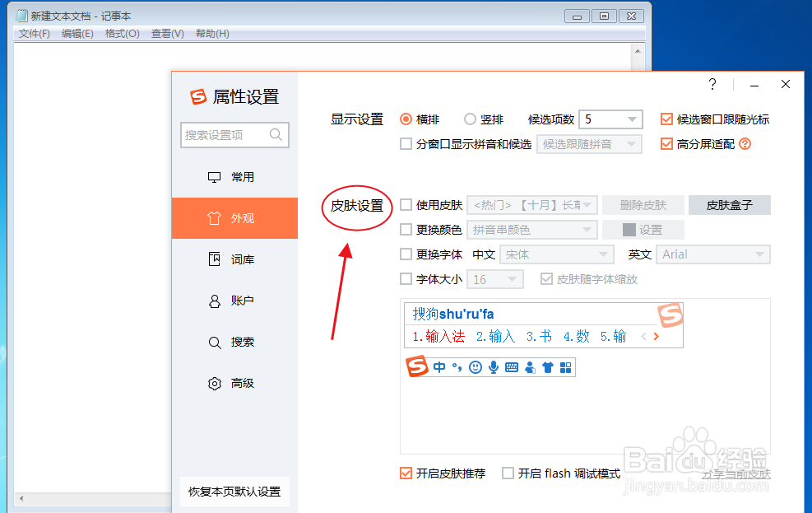Open the 候选跟随拼音 dropdown
This screenshot has width=812, height=513.
tap(589, 144)
